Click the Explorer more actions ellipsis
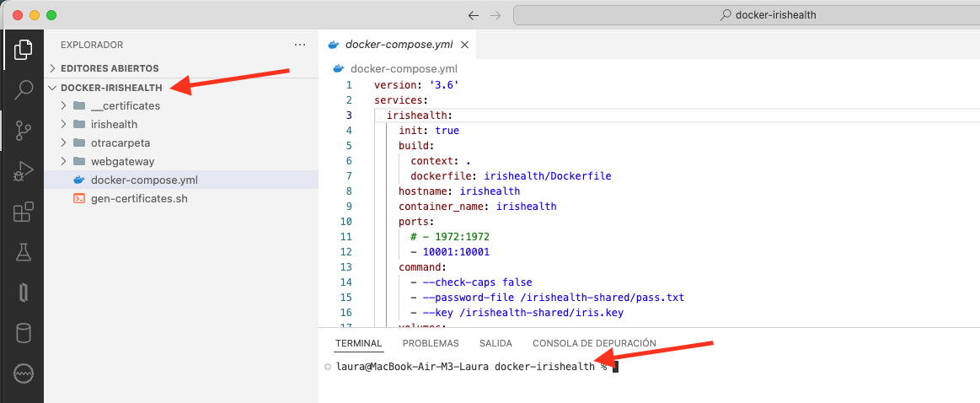980x403 pixels. tap(300, 45)
